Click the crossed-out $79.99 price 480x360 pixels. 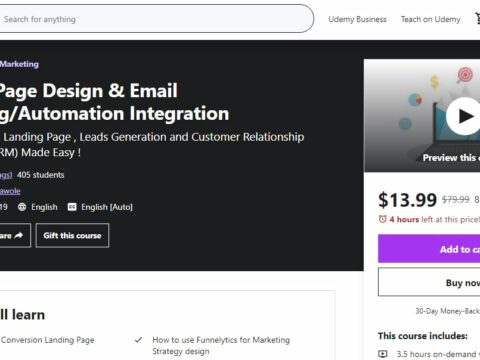coord(456,200)
